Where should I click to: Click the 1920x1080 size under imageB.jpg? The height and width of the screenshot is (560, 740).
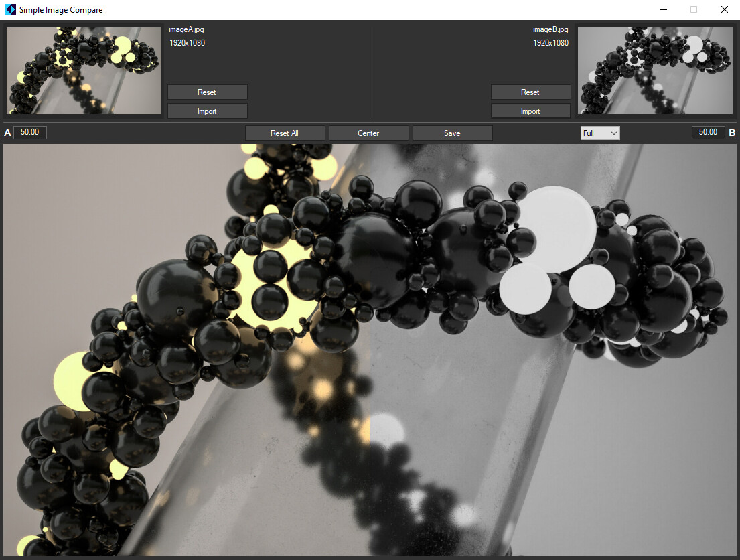tap(550, 43)
